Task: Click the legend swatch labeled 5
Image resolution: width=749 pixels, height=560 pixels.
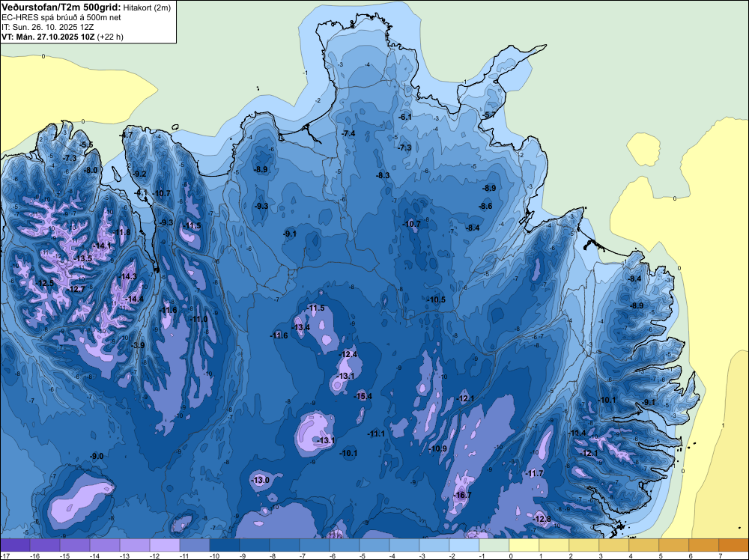Action: (x=674, y=545)
